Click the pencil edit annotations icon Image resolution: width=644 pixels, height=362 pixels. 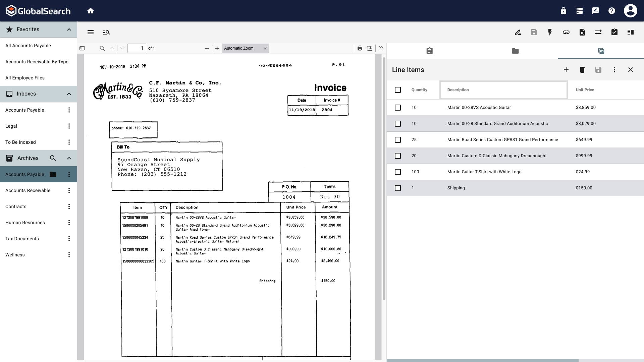[518, 32]
